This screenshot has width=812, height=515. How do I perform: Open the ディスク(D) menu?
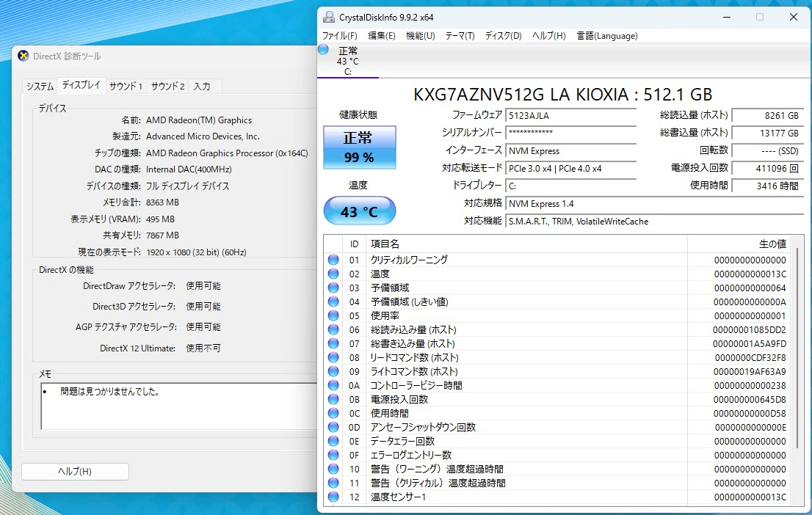pos(503,36)
